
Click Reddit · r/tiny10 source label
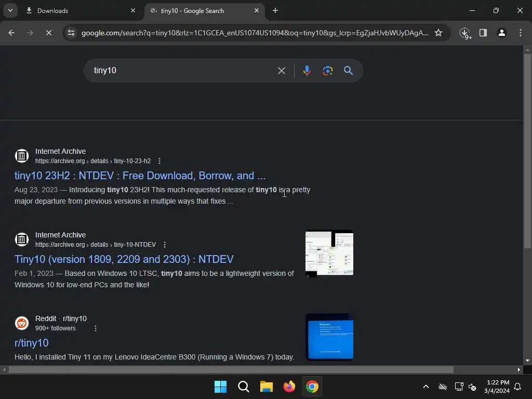click(61, 318)
